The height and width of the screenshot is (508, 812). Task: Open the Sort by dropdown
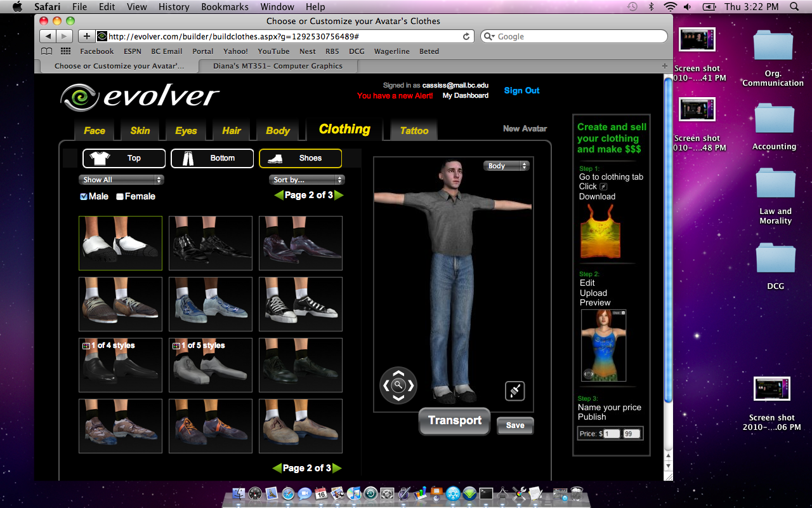[306, 179]
